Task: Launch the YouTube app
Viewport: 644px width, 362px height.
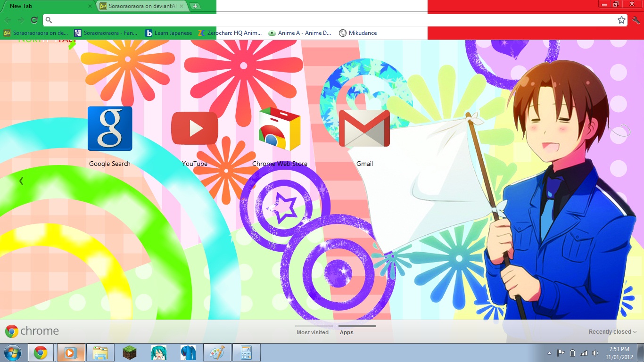Action: 195,129
